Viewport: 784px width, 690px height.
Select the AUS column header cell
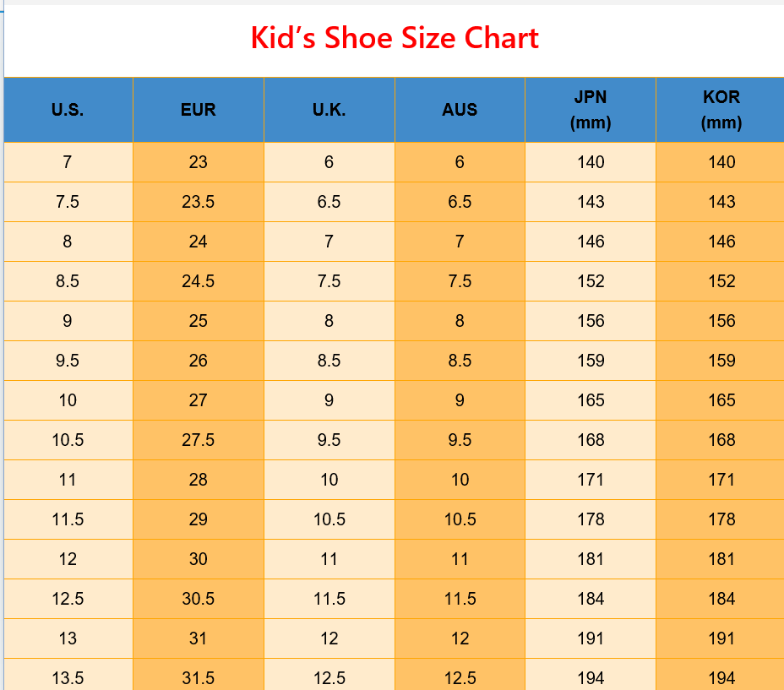pos(460,110)
